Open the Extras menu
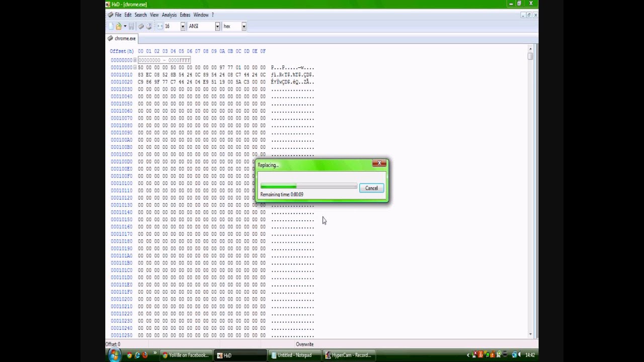Viewport: 644px width, 362px height. pos(185,15)
